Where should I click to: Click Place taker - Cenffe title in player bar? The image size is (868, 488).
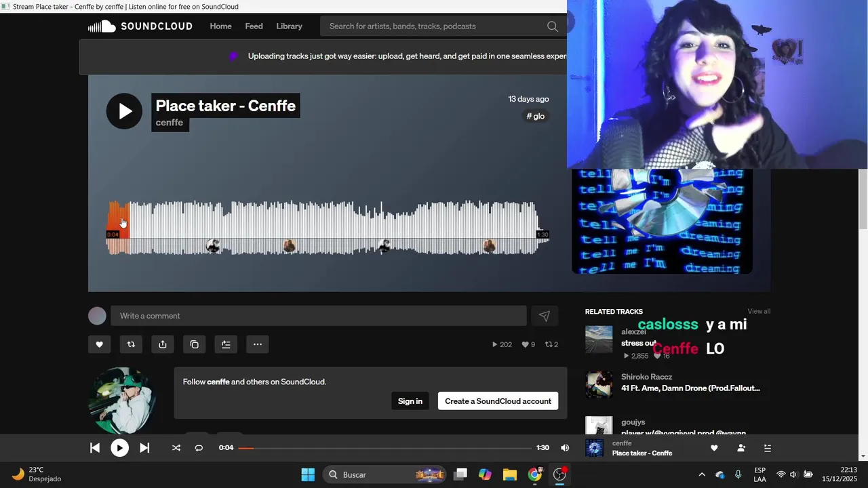[642, 453]
